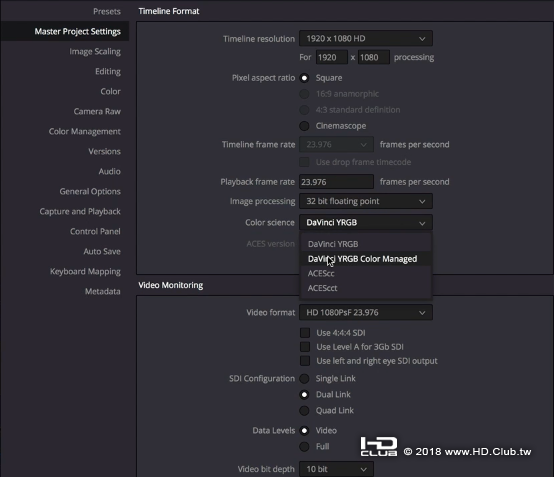
Task: Open the Presets section in sidebar
Action: pyautogui.click(x=107, y=11)
